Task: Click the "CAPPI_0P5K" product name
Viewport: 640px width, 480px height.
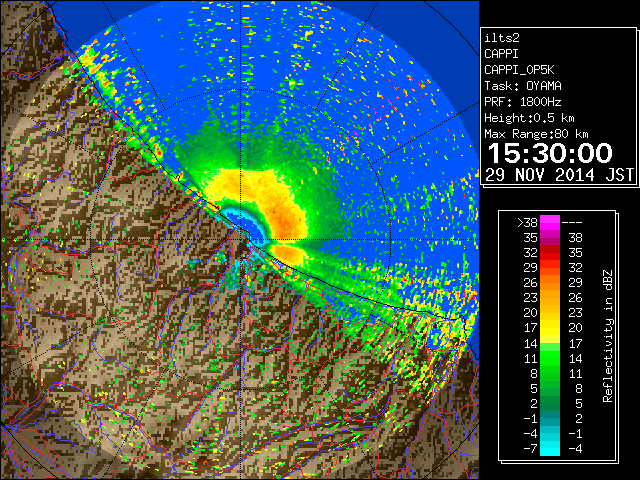Action: (x=519, y=70)
